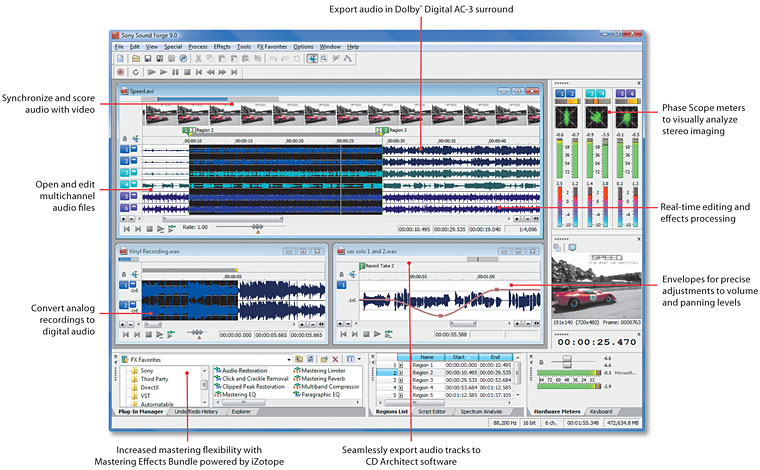
Task: Click red delete icon in Plug-In Manager
Action: pyautogui.click(x=336, y=358)
